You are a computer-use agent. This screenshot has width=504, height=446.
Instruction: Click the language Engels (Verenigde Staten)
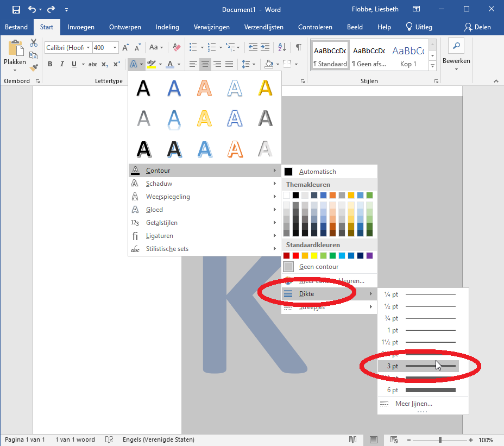[x=159, y=439]
